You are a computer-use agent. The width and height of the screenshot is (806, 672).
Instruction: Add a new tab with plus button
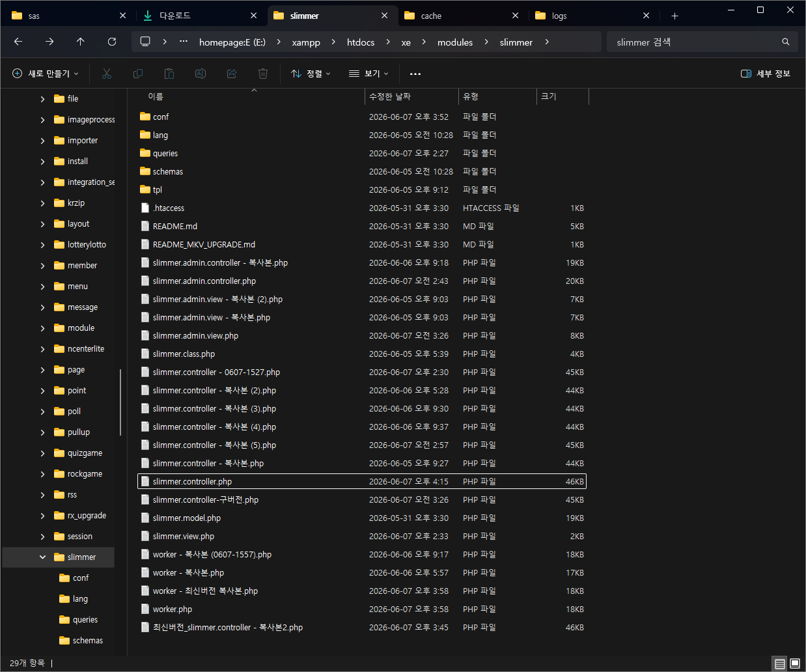pos(674,16)
